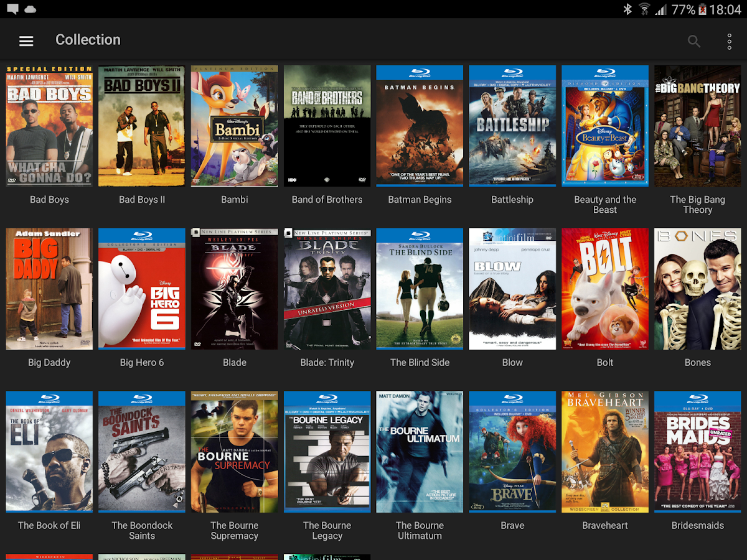
Task: Tap the battery indicator icon
Action: pyautogui.click(x=703, y=9)
